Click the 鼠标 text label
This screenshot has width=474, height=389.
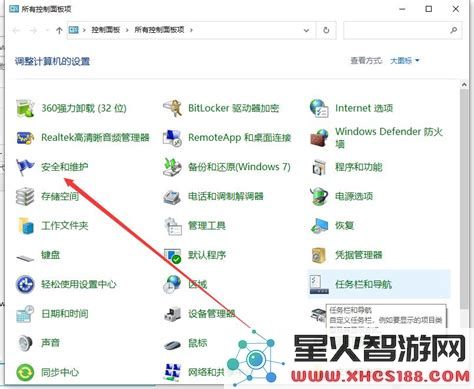coord(198,343)
